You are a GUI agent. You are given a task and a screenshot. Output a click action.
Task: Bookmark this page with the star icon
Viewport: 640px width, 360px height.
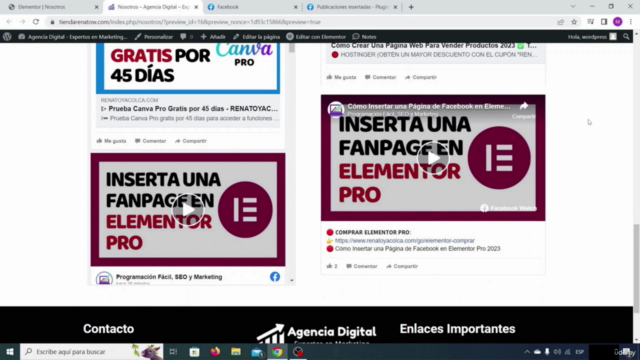[x=574, y=22]
